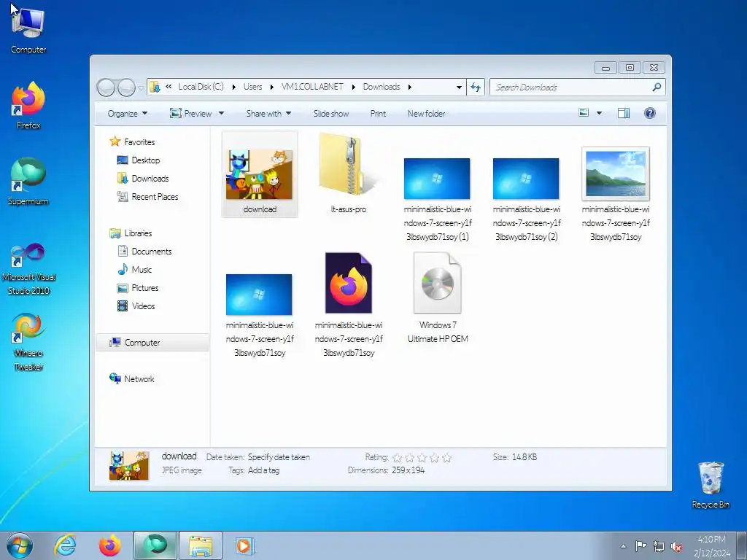Open the Organize menu
This screenshot has width=747, height=560.
(x=128, y=113)
